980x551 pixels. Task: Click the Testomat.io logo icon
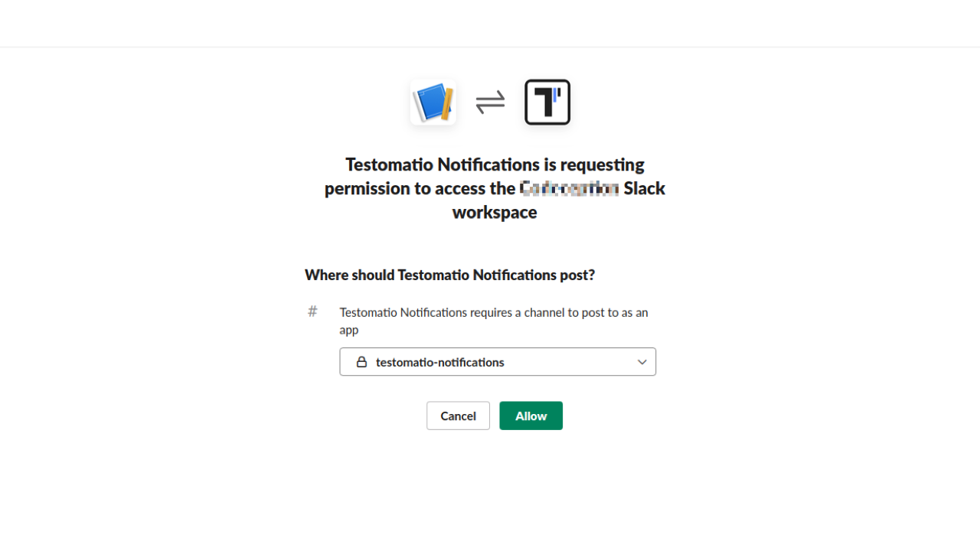[547, 102]
